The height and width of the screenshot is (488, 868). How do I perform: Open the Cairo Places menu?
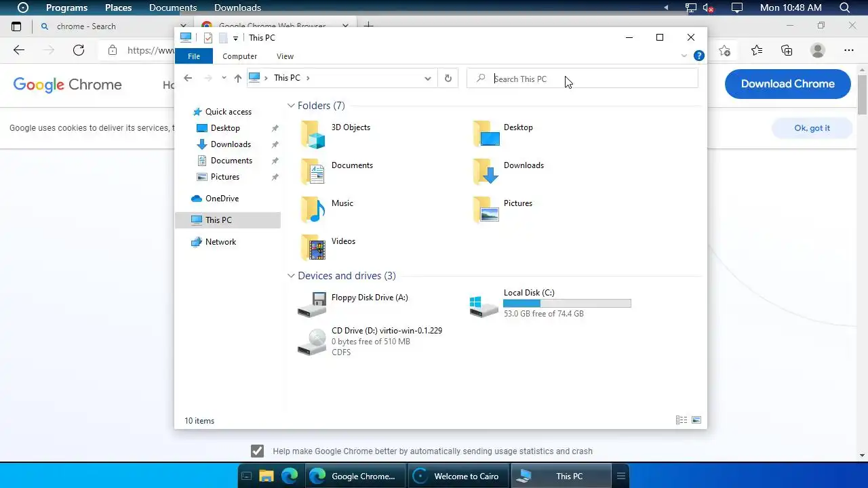(x=118, y=7)
